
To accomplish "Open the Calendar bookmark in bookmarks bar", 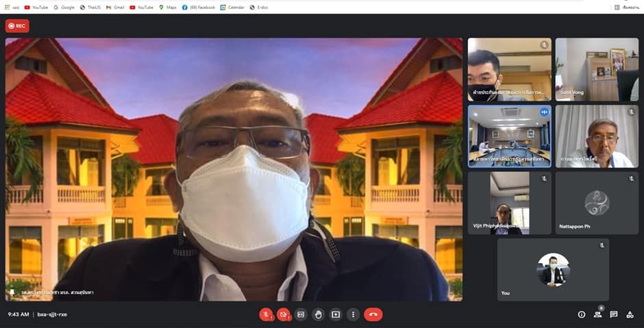I will pos(233,7).
